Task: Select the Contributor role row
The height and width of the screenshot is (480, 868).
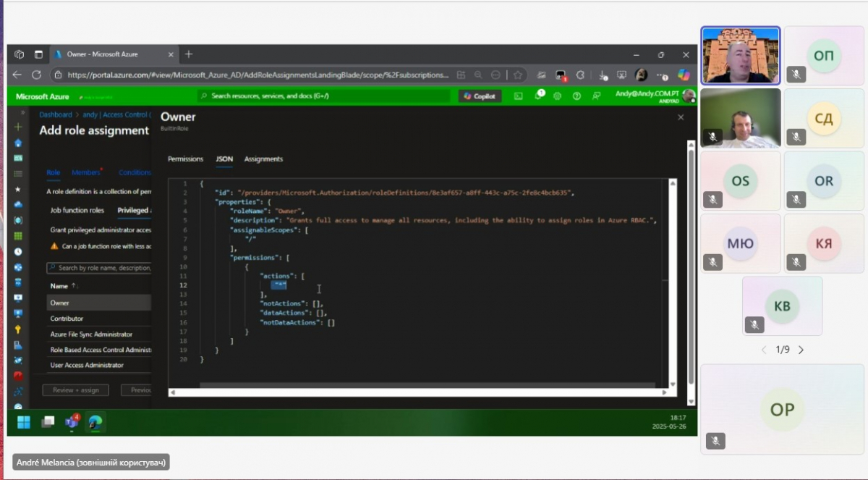Action: [67, 319]
